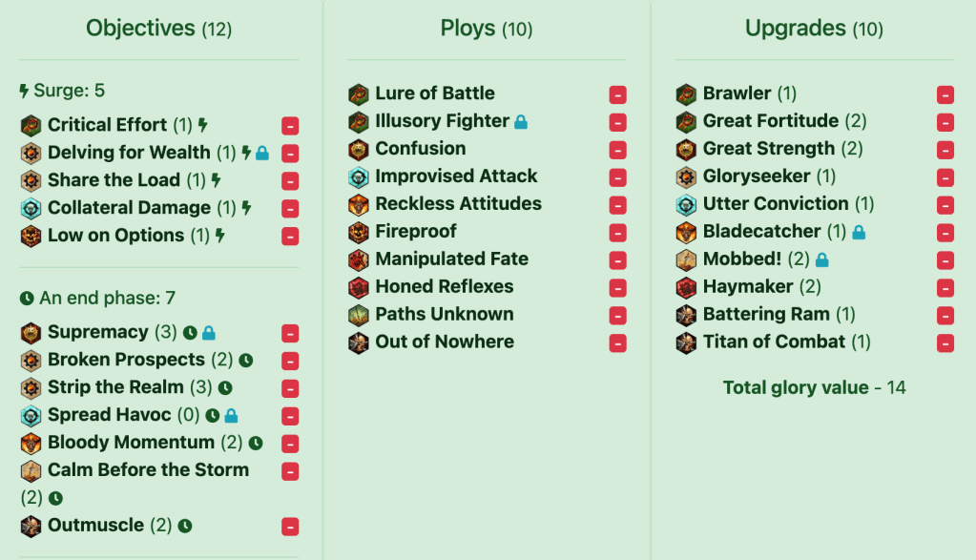Remove Critical Effort with its red minus button
976x560 pixels.
tap(290, 126)
